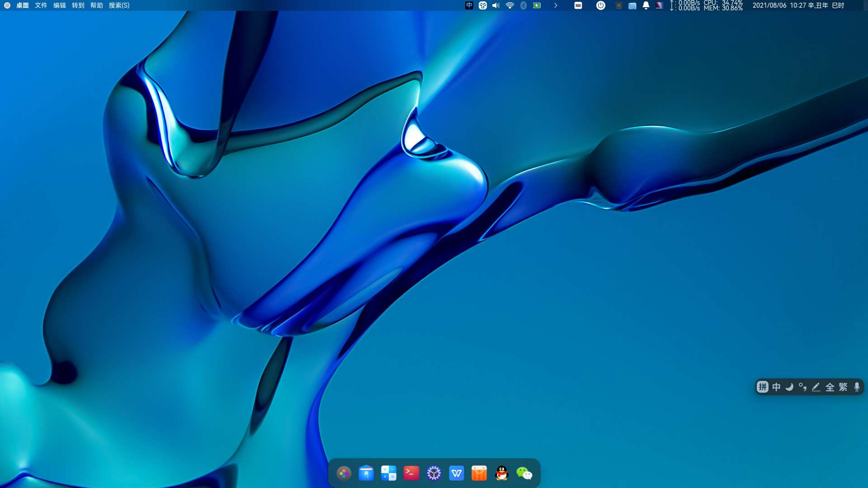Toggle punctuation mode on input bar
Image resolution: width=868 pixels, height=488 pixels.
coord(802,387)
